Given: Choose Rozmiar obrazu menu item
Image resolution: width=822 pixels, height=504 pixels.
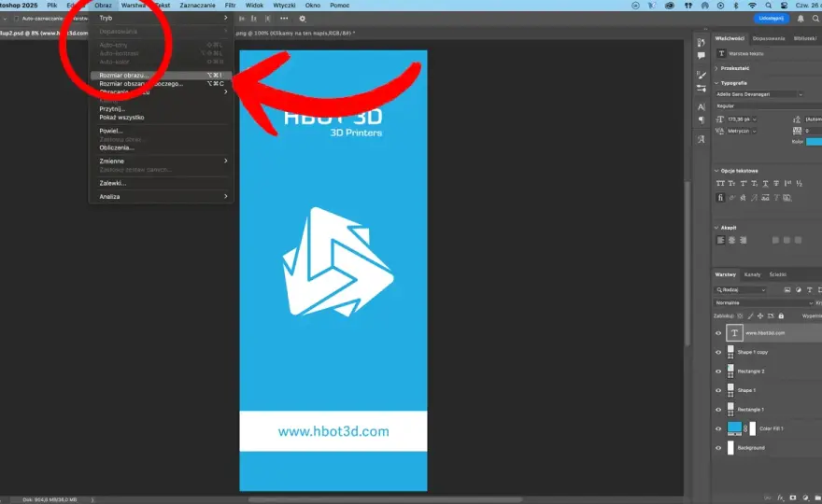Looking at the screenshot, I should point(161,76).
